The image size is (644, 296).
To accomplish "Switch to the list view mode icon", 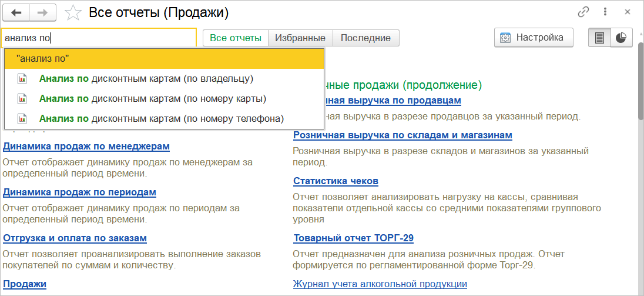I will click(x=600, y=38).
